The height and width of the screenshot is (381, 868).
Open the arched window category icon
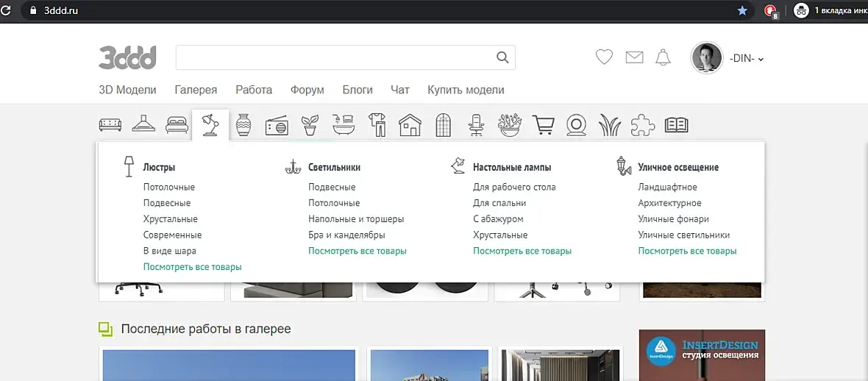[444, 125]
